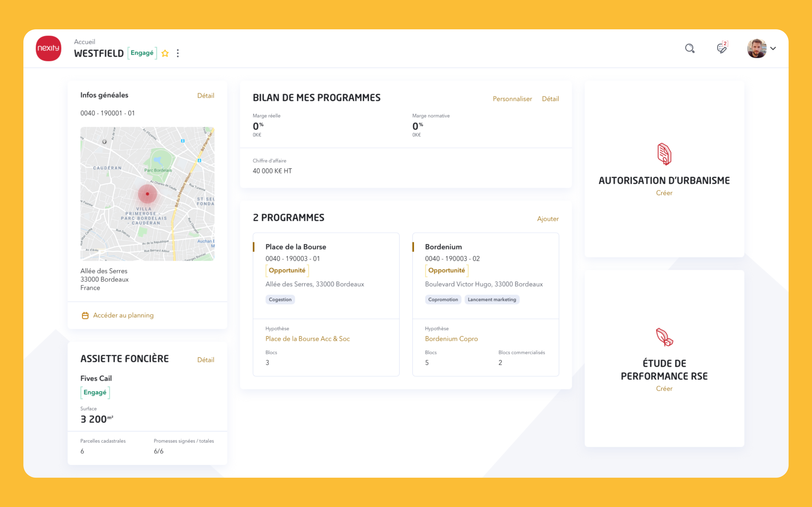
Task: Go to Accueil in the breadcrumb
Action: [84, 41]
